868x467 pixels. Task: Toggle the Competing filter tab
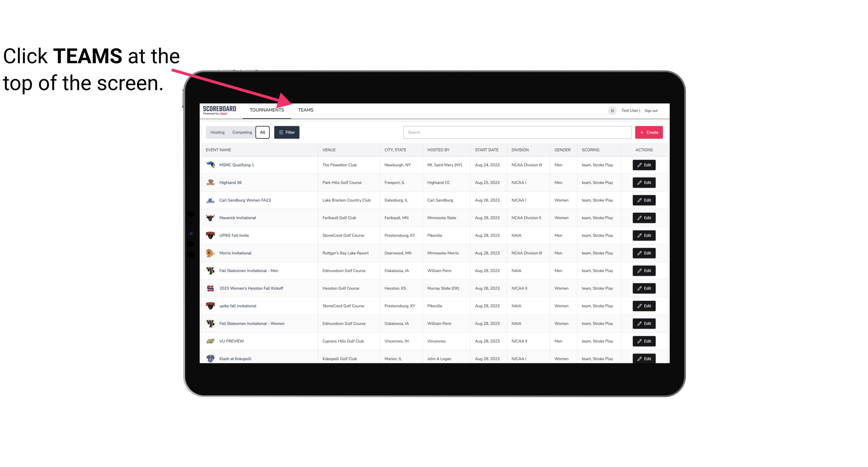tap(242, 132)
